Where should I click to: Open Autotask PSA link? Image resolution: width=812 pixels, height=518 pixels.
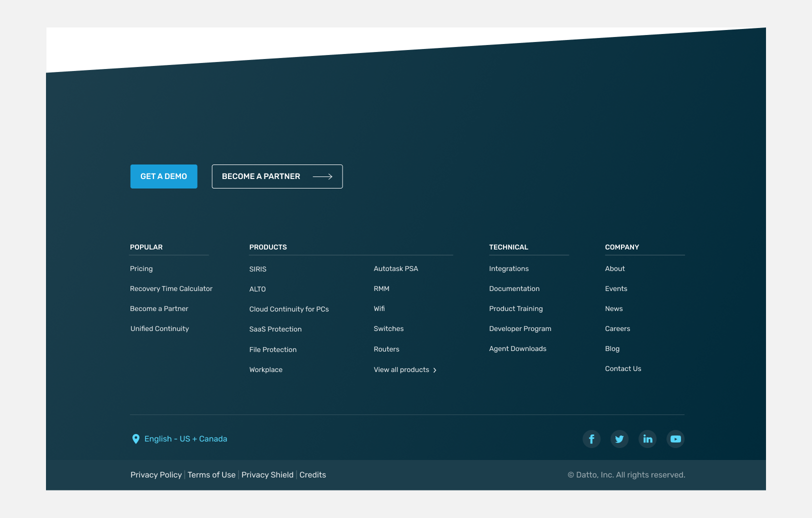point(396,268)
